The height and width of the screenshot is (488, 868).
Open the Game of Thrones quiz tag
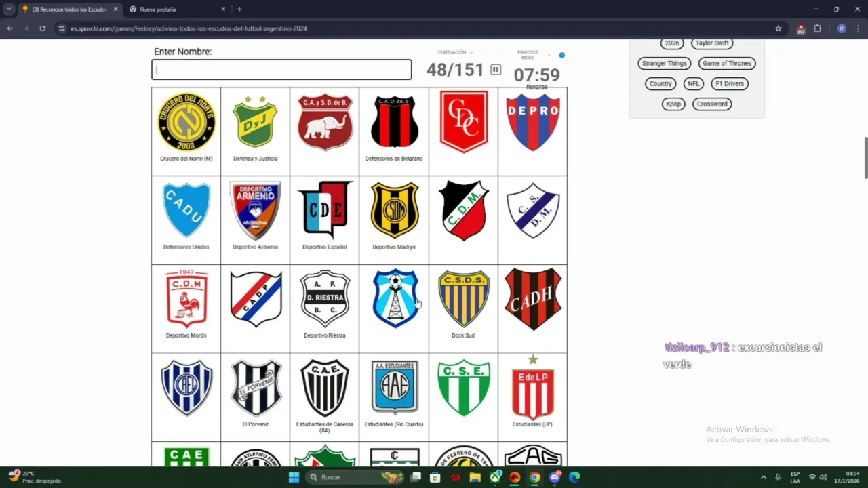[727, 63]
